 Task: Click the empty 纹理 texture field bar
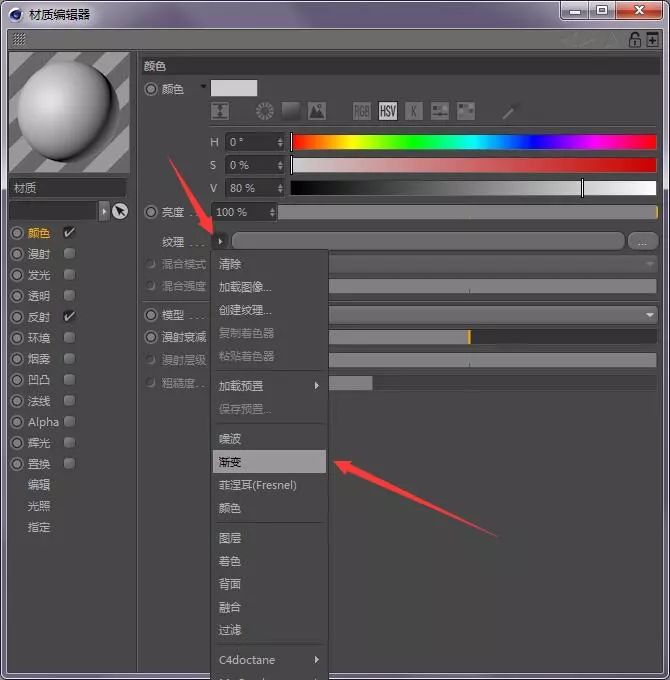(x=428, y=241)
